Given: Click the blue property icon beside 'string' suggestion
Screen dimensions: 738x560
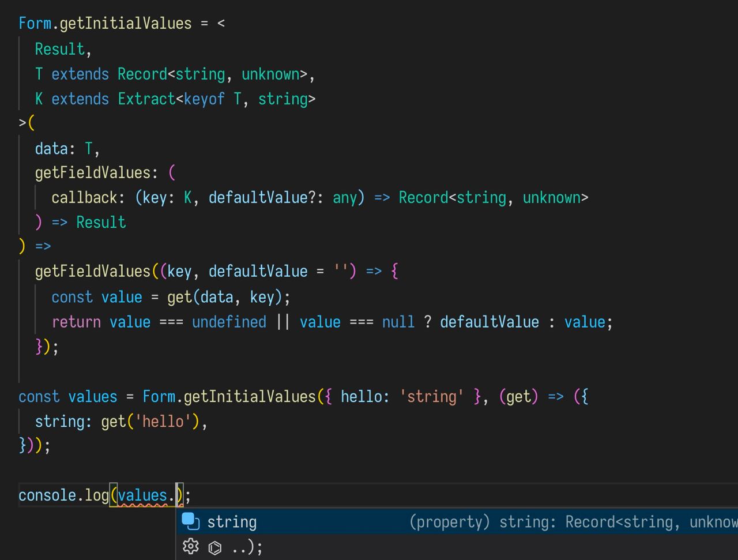Looking at the screenshot, I should (191, 521).
